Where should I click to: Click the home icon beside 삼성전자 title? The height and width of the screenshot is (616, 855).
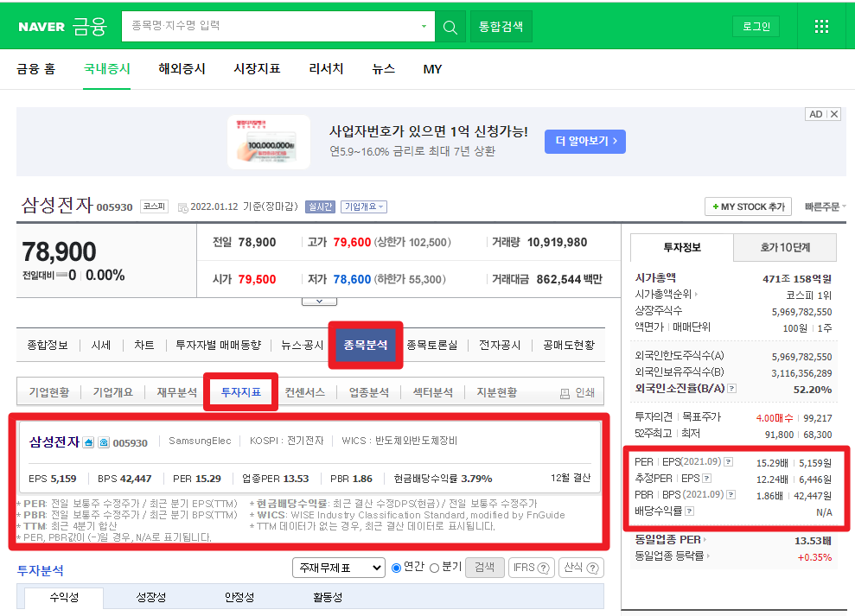point(88,442)
